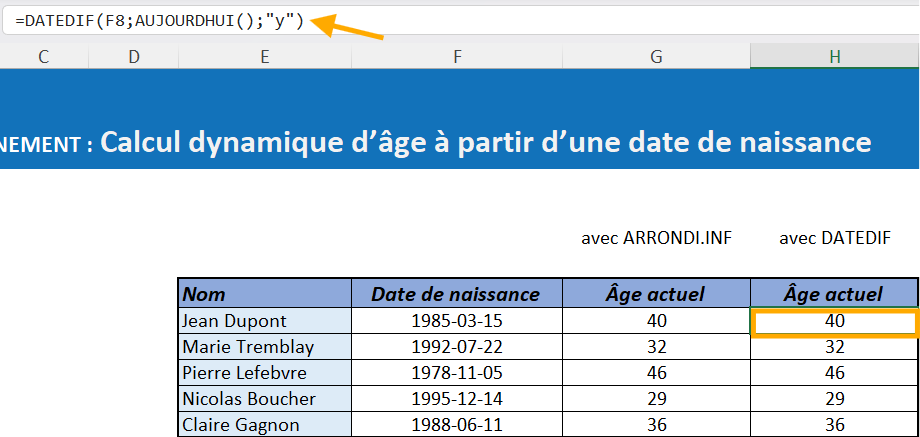The width and height of the screenshot is (920, 437).
Task: Select Marie Tremblay's age in column G
Action: (656, 347)
